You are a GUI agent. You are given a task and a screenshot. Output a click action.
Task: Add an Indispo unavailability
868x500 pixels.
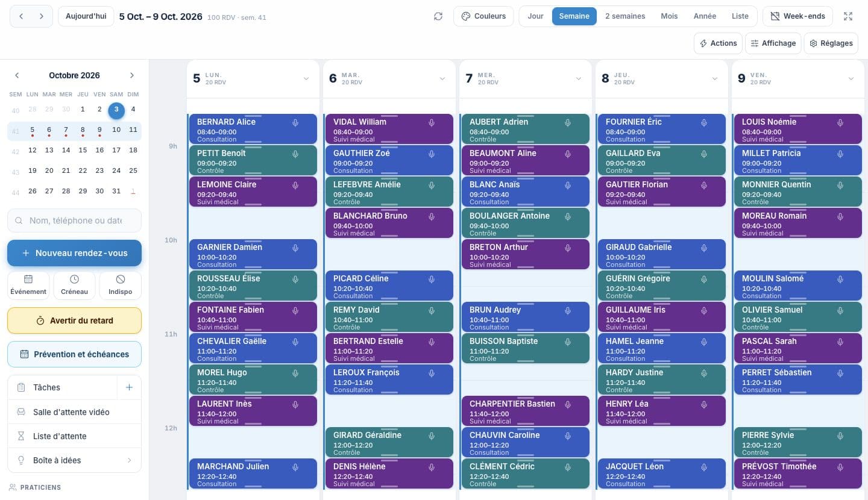click(120, 286)
